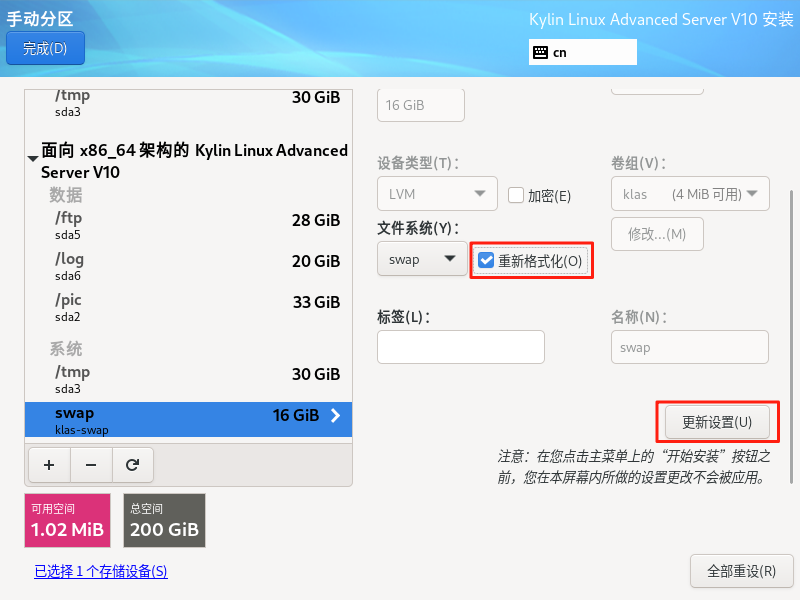Click the 名称(N) name field containing swap
Screen dimensions: 800x600
click(x=690, y=347)
